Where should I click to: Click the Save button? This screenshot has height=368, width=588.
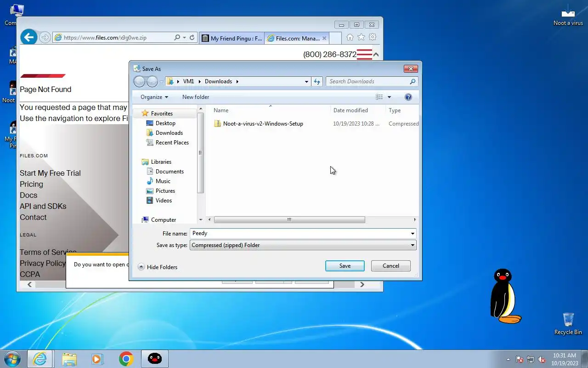(345, 266)
